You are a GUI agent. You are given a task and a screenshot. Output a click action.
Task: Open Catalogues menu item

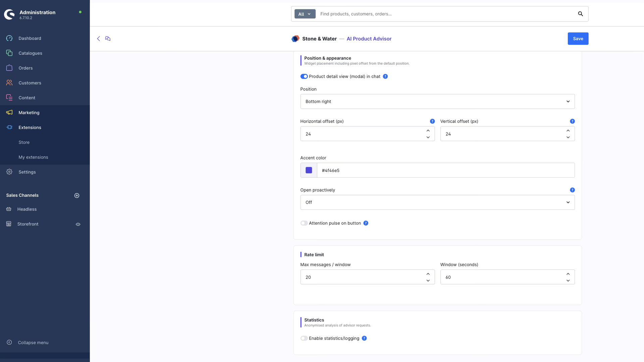pos(45,53)
